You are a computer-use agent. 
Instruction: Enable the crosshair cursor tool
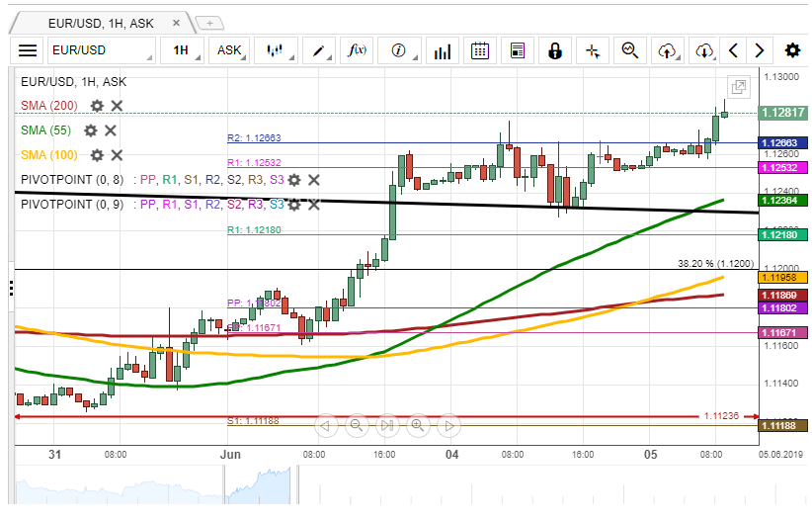[593, 50]
